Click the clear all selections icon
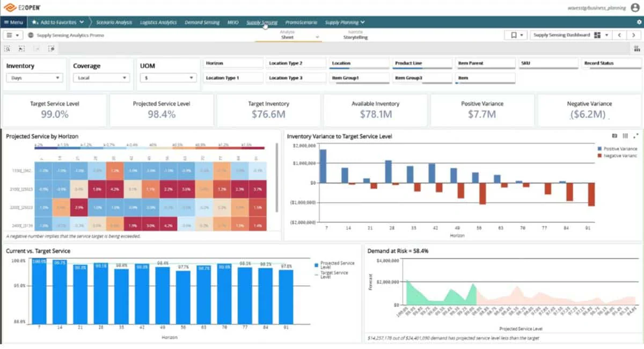This screenshot has height=349, width=644. tap(51, 48)
